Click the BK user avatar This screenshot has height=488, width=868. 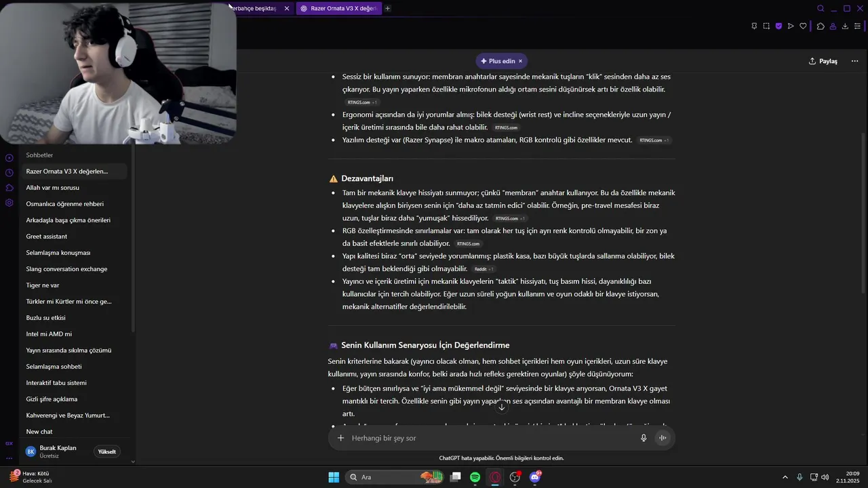coord(31,451)
